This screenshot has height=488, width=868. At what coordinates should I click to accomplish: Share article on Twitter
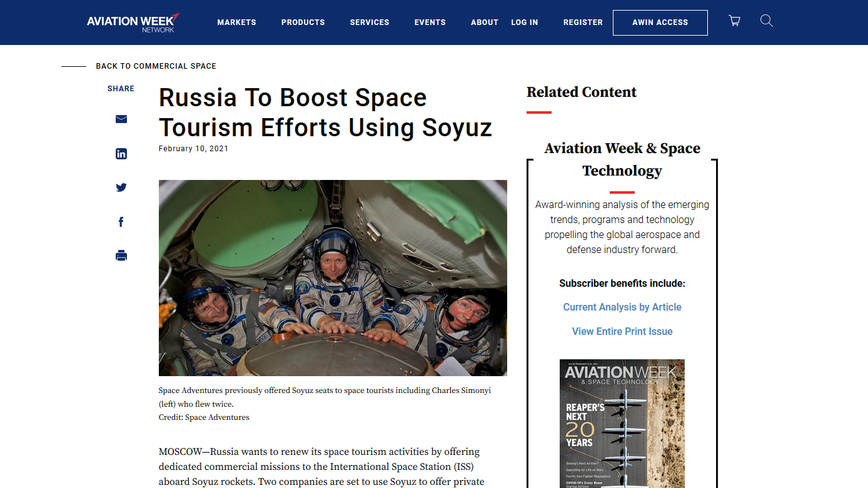point(121,187)
